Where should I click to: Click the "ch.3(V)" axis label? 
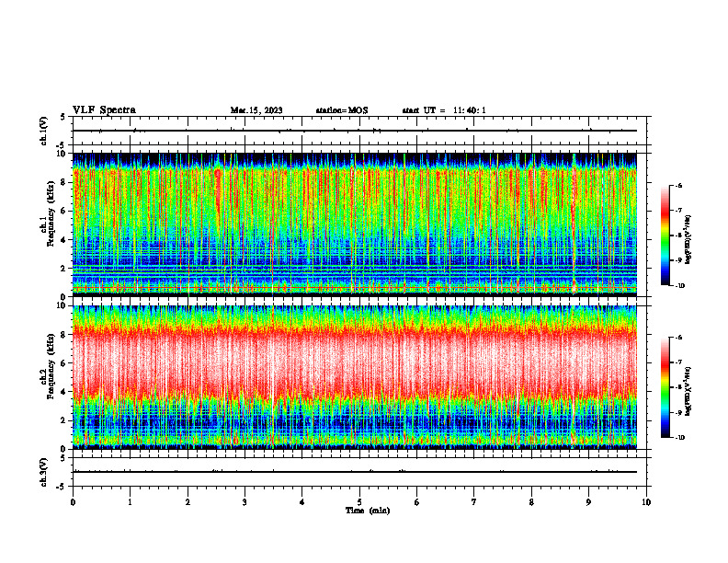[44, 472]
